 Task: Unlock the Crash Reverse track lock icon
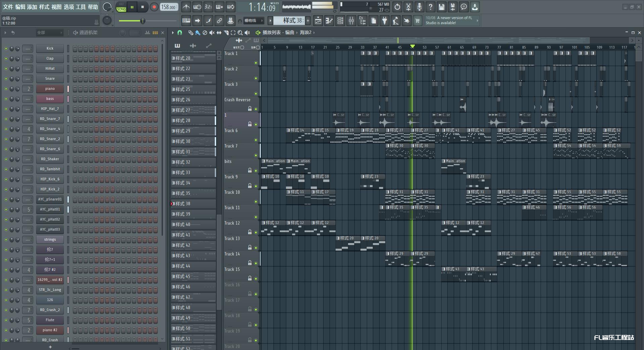pos(250,109)
